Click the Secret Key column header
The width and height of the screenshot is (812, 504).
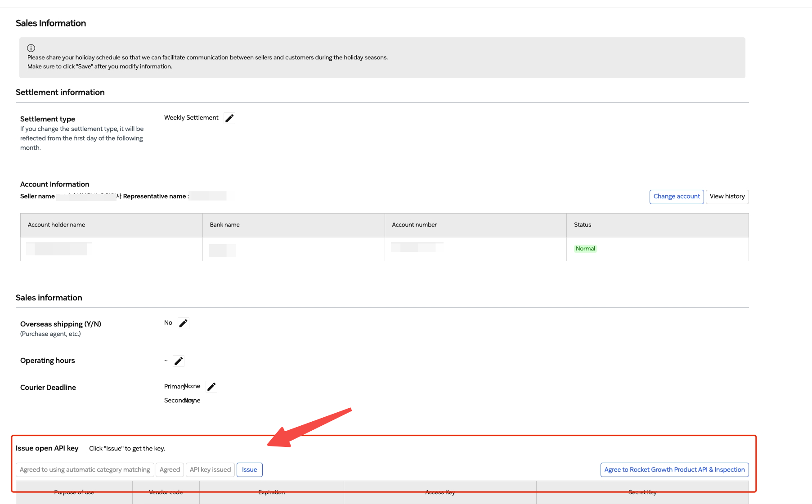642,493
